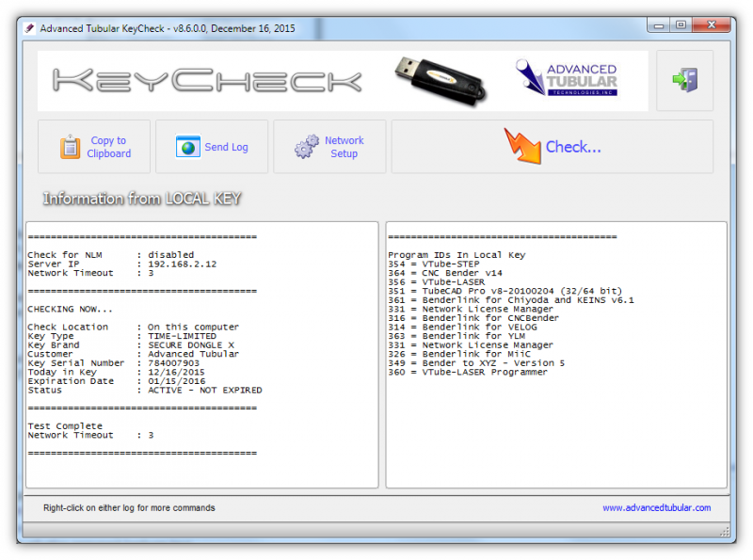Viewport: 753px width, 560px height.
Task: Close the KeyCheck window
Action: point(712,25)
